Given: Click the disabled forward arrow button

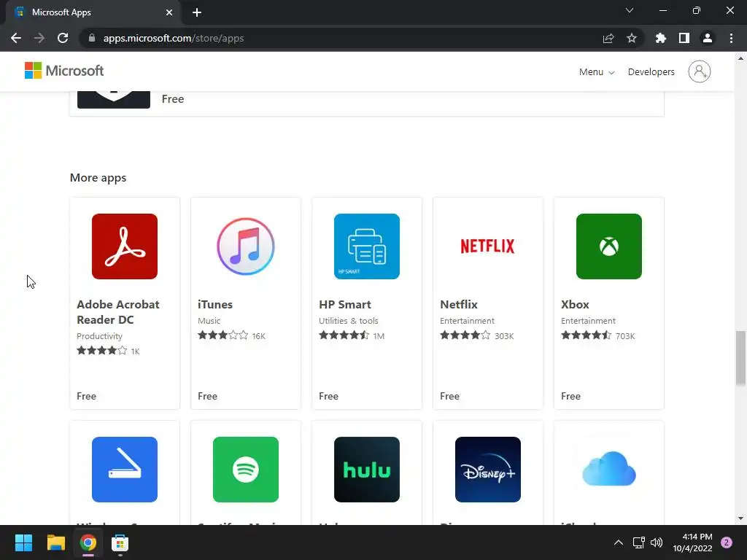Looking at the screenshot, I should pos(39,38).
